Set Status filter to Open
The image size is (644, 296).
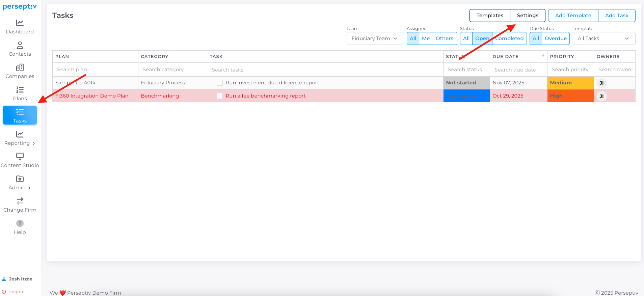pyautogui.click(x=482, y=38)
